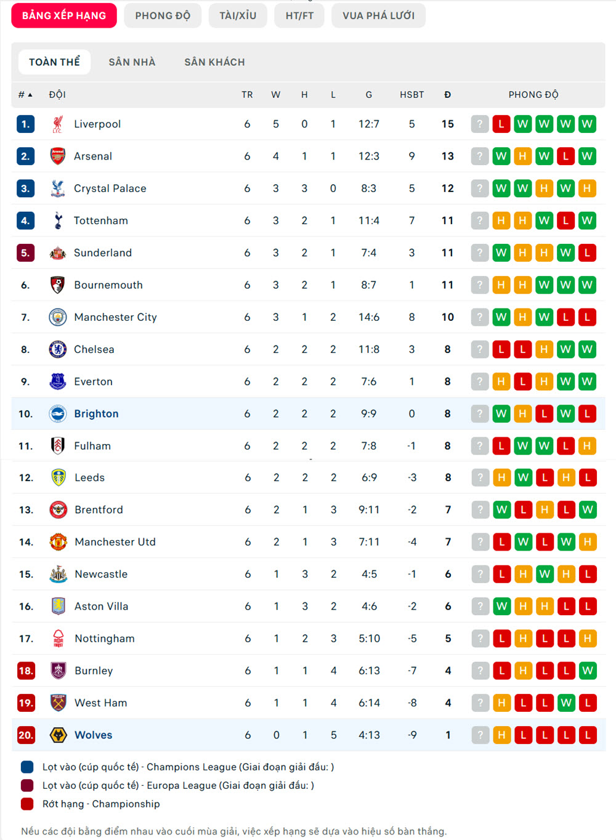Click the Tottenham club crest icon

click(x=57, y=220)
